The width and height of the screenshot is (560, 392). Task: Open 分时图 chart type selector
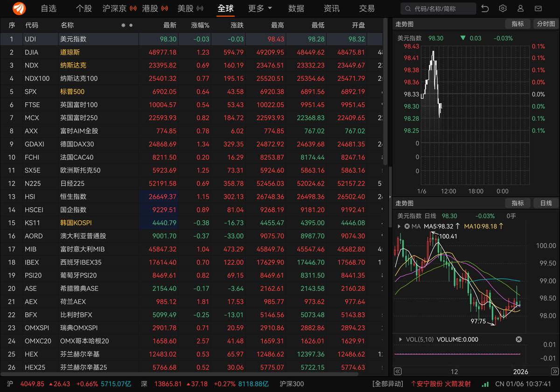coord(546,24)
